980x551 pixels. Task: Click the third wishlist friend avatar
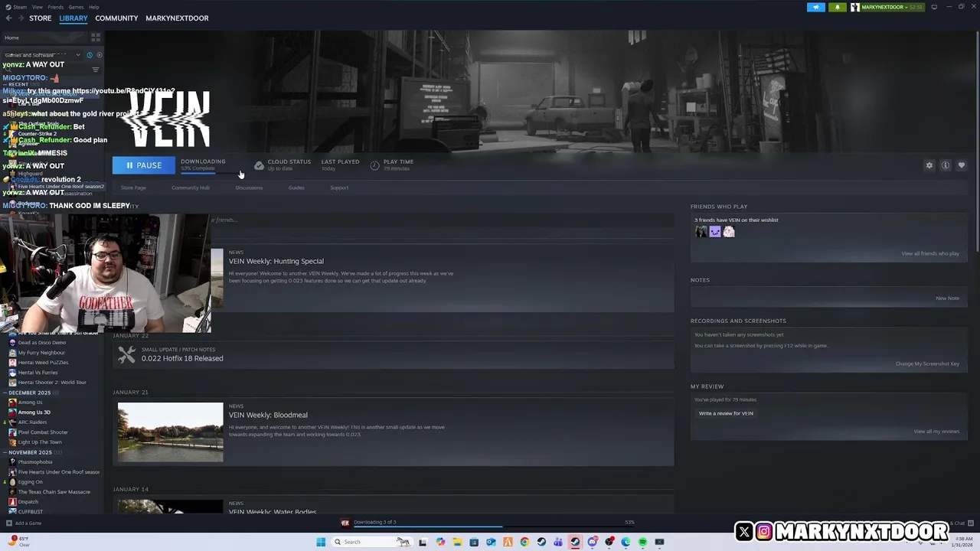tap(729, 231)
